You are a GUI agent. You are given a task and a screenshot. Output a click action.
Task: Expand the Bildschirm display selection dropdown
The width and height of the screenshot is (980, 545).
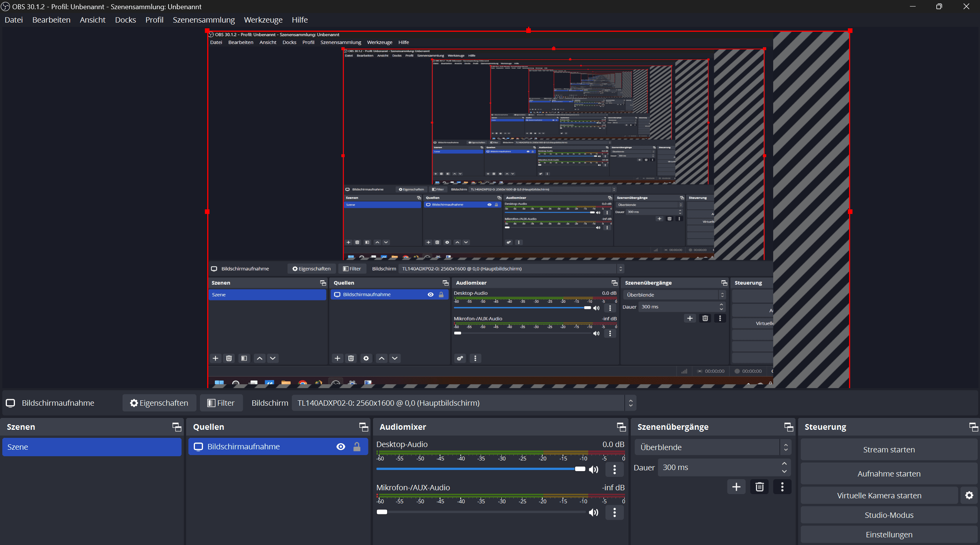point(630,403)
